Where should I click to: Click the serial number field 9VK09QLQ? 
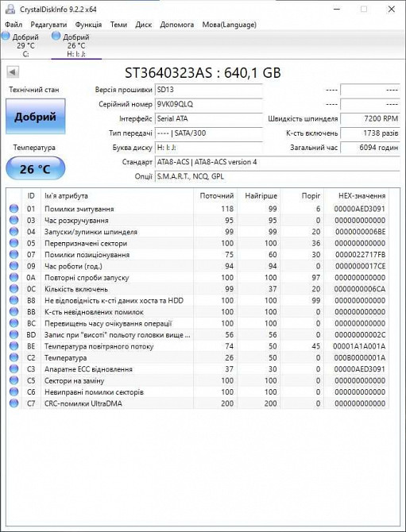[x=208, y=104]
